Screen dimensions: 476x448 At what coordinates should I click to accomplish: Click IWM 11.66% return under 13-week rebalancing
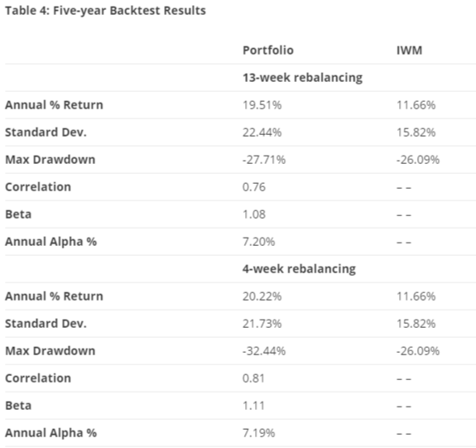416,105
